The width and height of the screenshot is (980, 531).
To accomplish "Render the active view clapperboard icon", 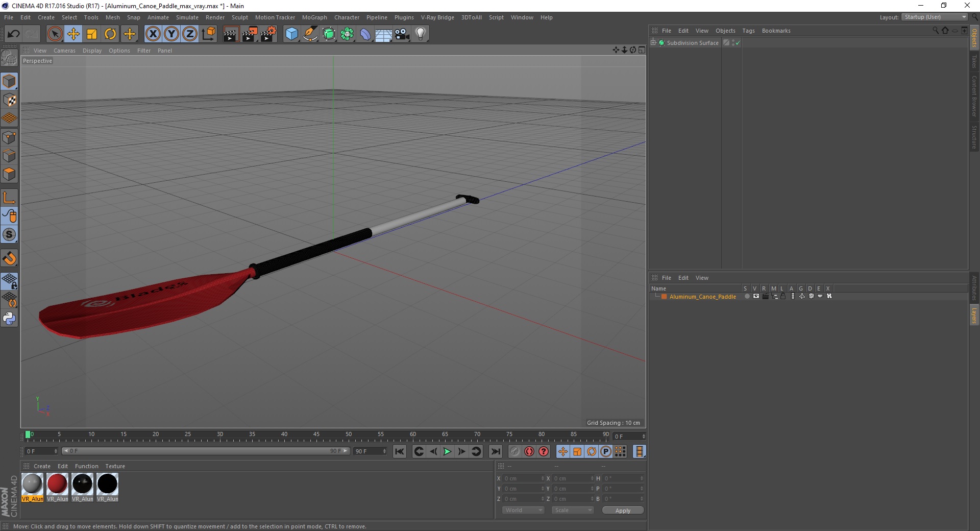I will point(231,34).
